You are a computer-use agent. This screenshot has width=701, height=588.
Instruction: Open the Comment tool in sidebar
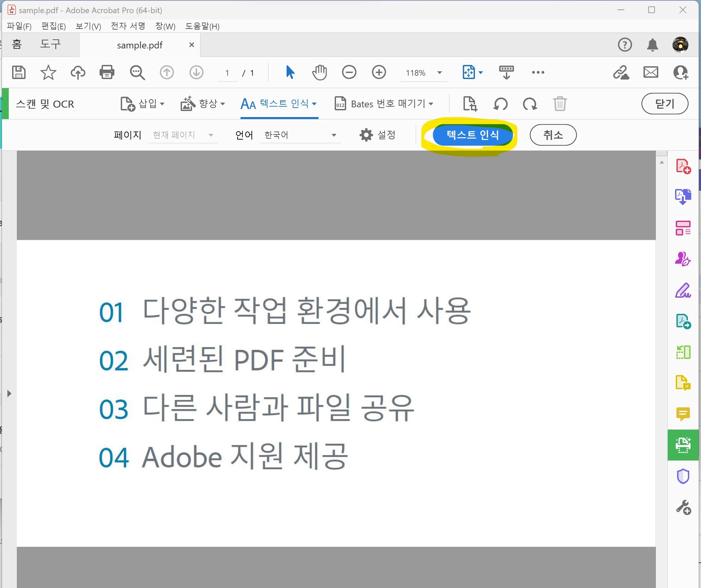[x=683, y=414]
